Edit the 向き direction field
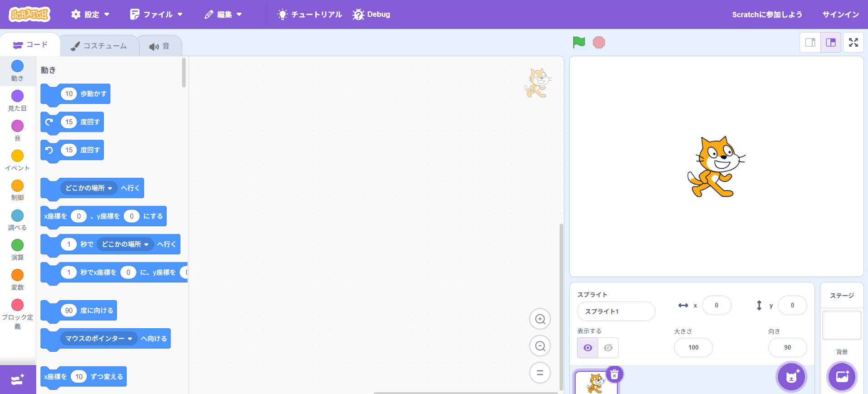Image resolution: width=868 pixels, height=394 pixels. [x=788, y=348]
